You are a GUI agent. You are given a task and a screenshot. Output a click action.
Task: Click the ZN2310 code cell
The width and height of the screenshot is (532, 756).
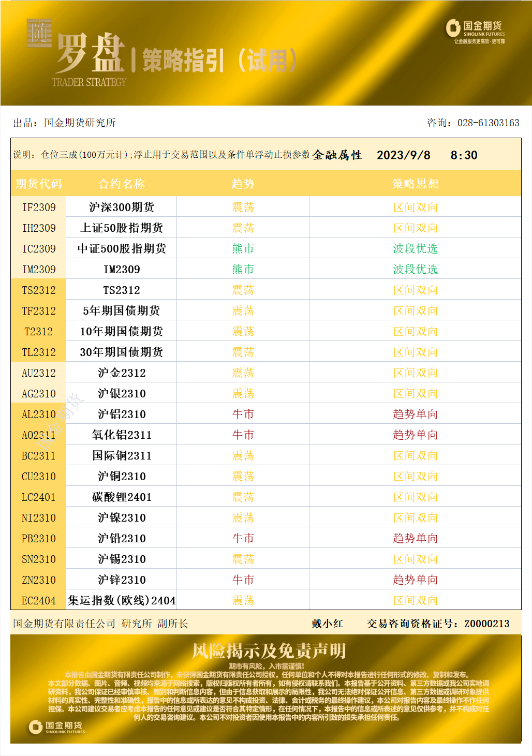pos(39,580)
